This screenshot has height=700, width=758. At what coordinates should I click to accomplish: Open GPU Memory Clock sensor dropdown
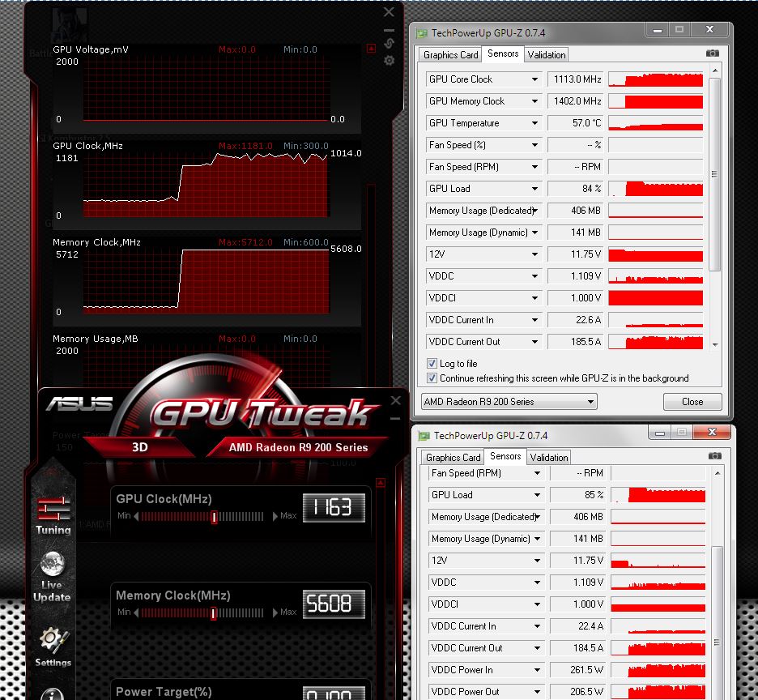pos(534,101)
